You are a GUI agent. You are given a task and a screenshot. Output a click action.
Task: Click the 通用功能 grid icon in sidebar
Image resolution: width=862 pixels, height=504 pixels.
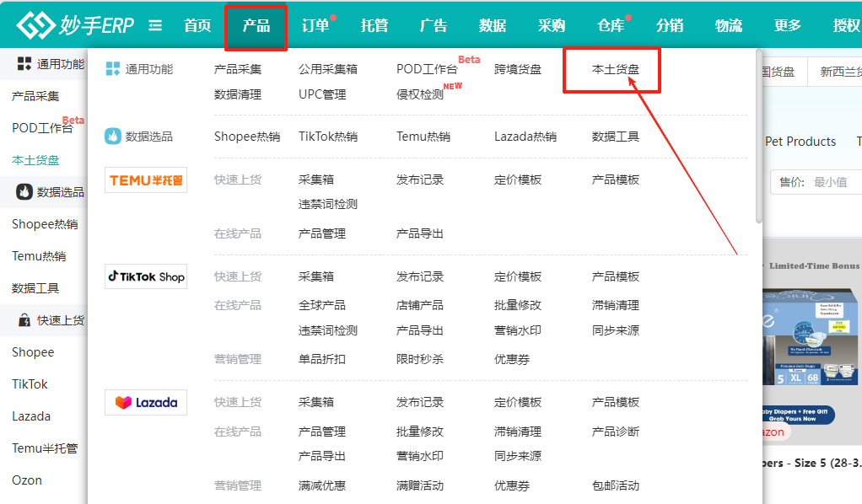pos(24,64)
